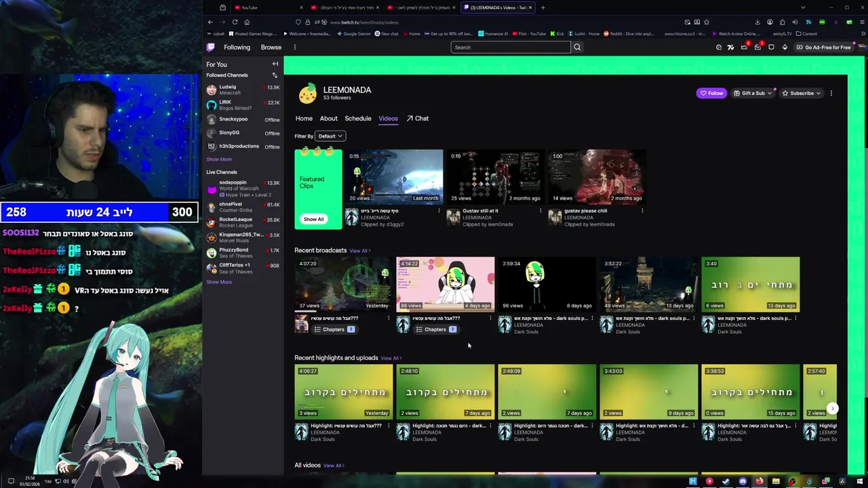The height and width of the screenshot is (488, 868).
Task: Click Show All featured clips
Action: (313, 219)
